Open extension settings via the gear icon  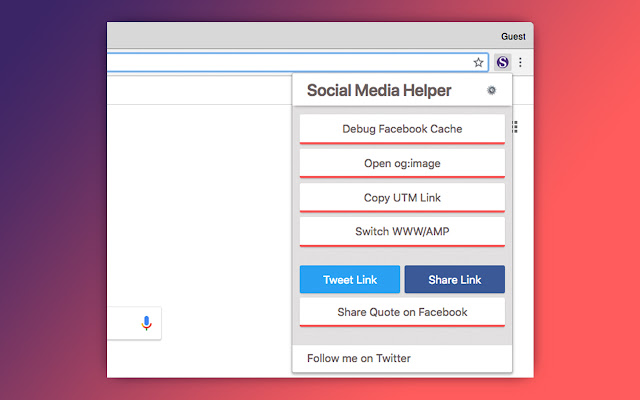coord(491,90)
